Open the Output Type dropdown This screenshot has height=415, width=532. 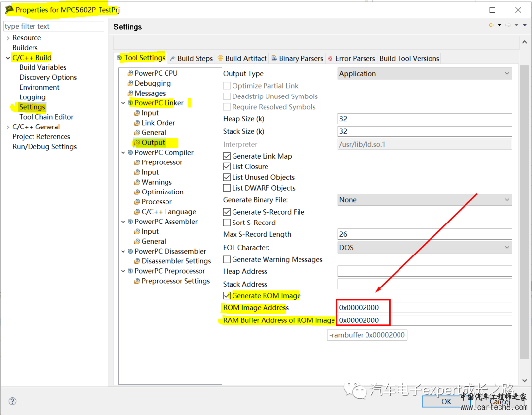tap(425, 73)
